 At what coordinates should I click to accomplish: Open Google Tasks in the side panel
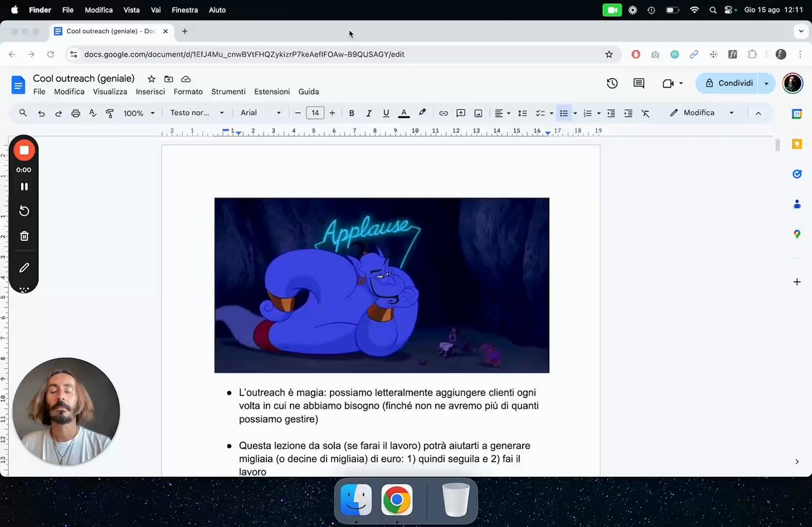797,174
